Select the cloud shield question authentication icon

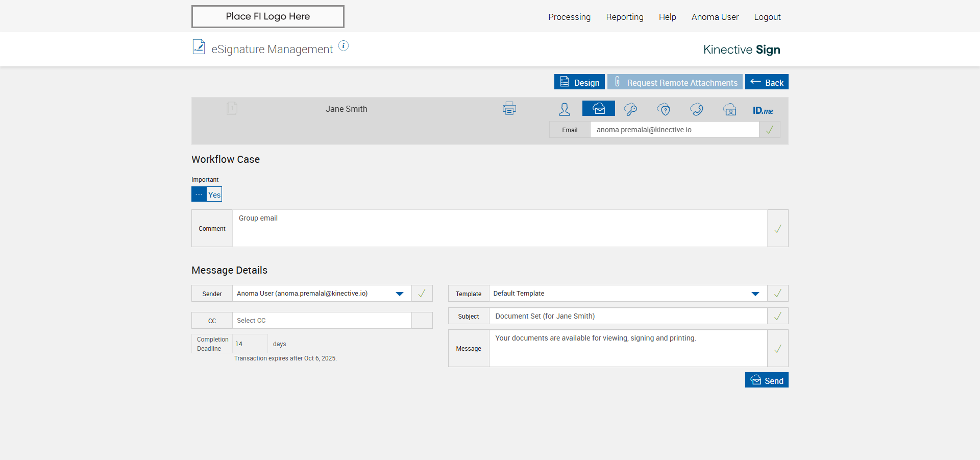664,109
